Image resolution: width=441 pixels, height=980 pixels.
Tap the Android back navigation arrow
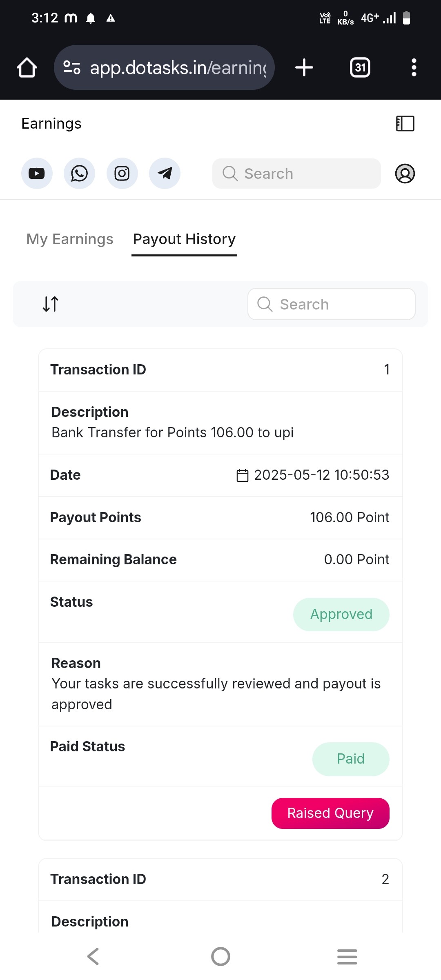93,956
